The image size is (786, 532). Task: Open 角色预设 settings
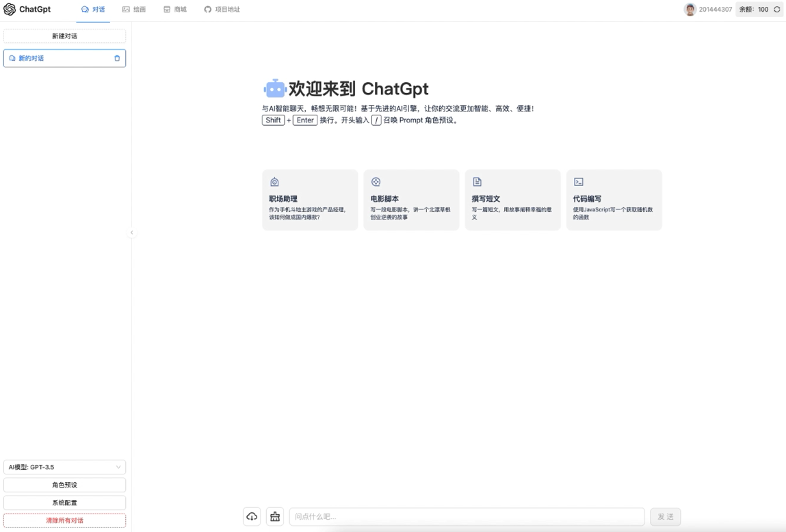point(64,484)
